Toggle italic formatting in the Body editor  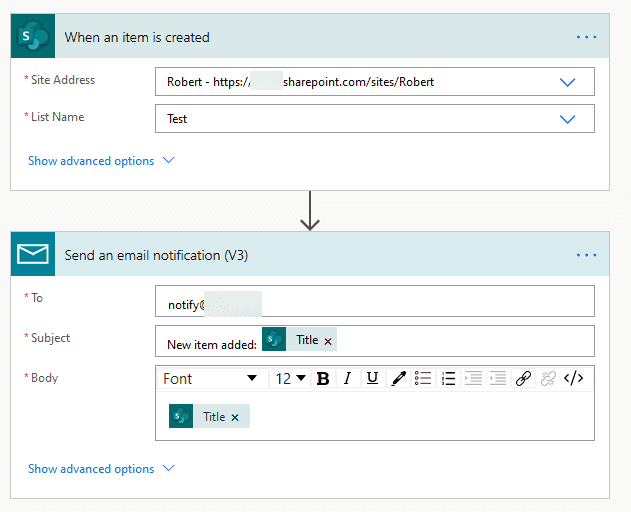point(347,378)
